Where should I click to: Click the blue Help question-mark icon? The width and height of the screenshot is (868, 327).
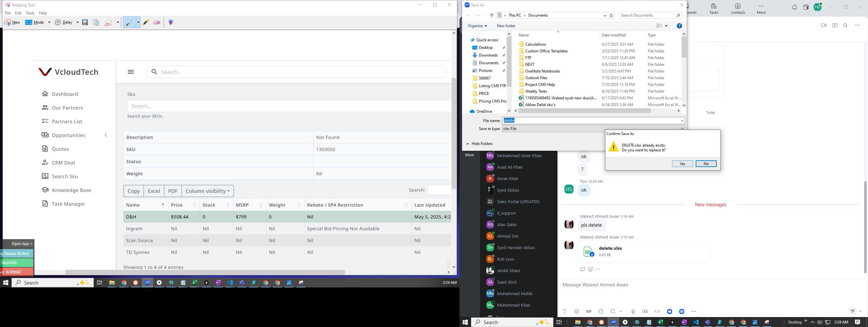pyautogui.click(x=679, y=26)
